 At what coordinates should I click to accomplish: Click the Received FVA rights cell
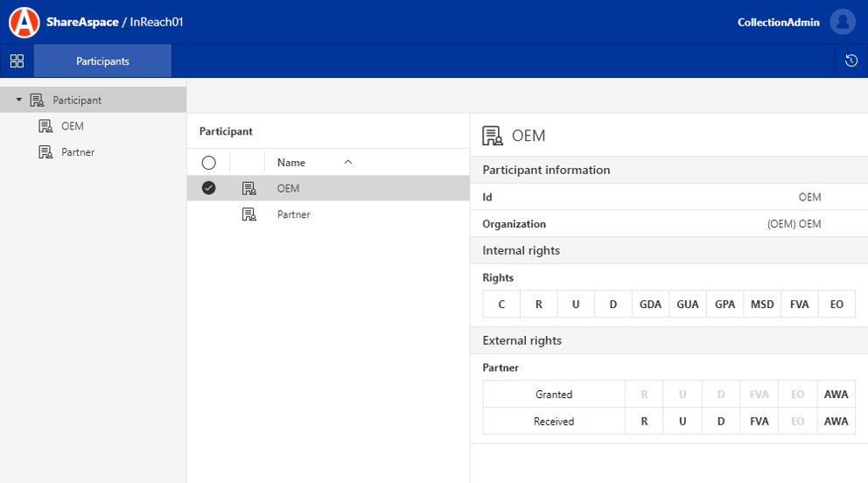759,422
